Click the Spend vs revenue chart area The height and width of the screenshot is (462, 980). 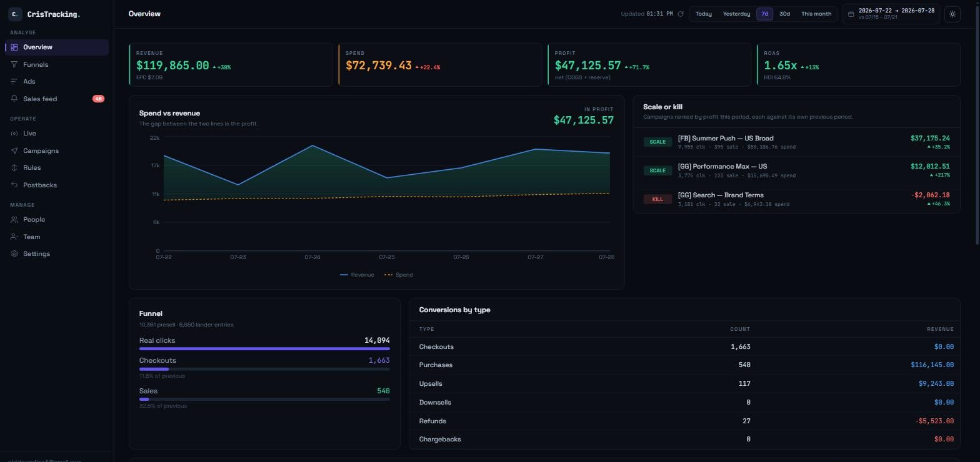[386, 194]
